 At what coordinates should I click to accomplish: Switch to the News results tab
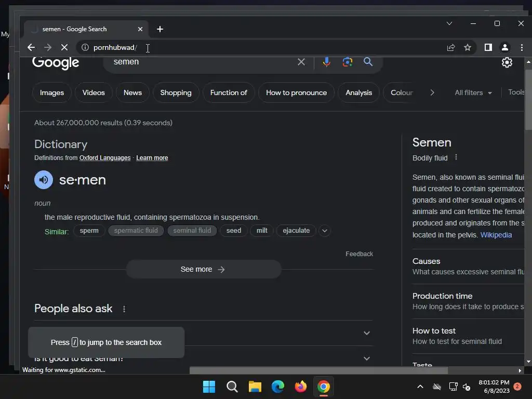click(x=132, y=92)
